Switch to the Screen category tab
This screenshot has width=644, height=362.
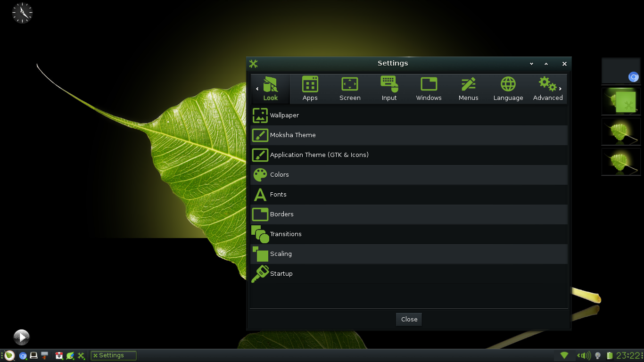pos(350,89)
